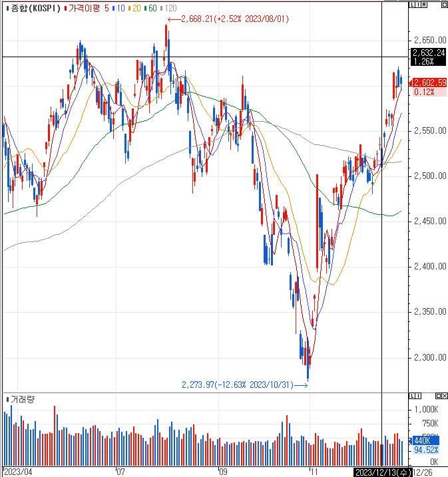The width and height of the screenshot is (448, 477).
Task: Select the 10-day moving average legend
Action: pos(120,8)
